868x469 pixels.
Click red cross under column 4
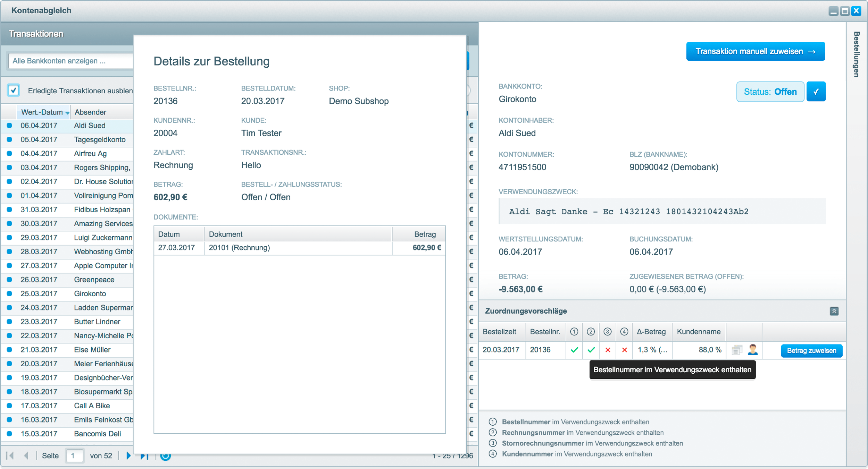click(x=624, y=350)
